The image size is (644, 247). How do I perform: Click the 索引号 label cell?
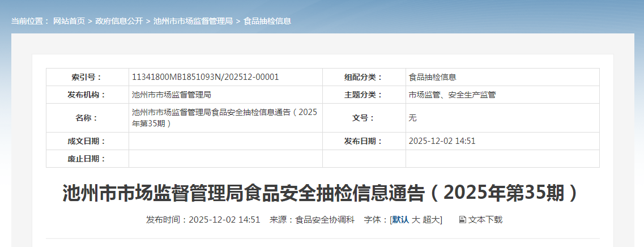[x=87, y=77]
